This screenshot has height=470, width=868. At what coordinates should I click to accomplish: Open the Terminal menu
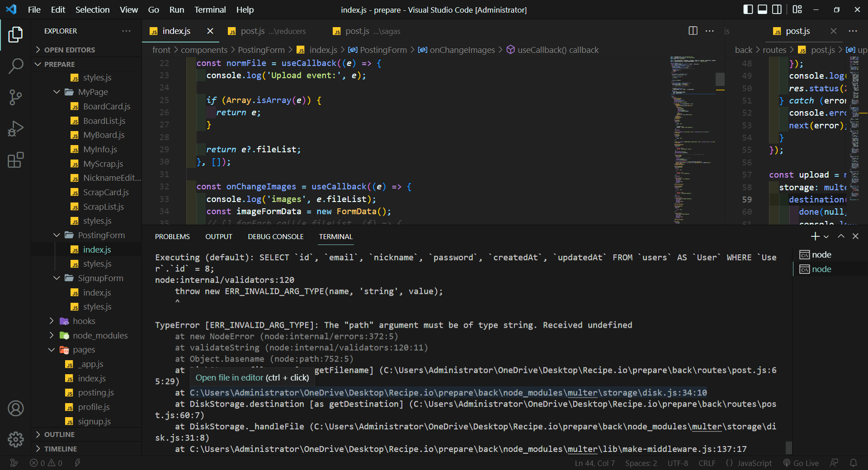pos(210,9)
